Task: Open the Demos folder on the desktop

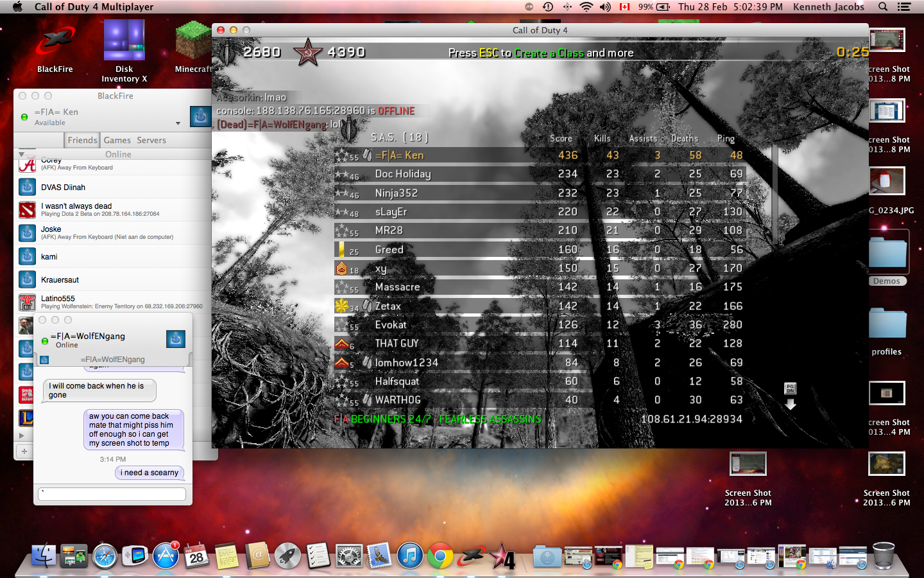Action: tap(887, 258)
